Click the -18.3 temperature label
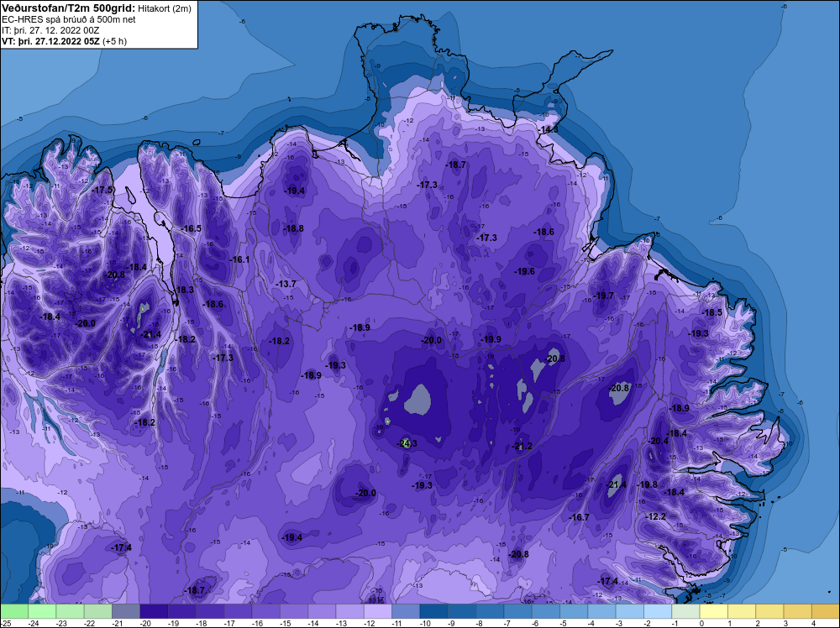The height and width of the screenshot is (628, 840). [x=185, y=290]
